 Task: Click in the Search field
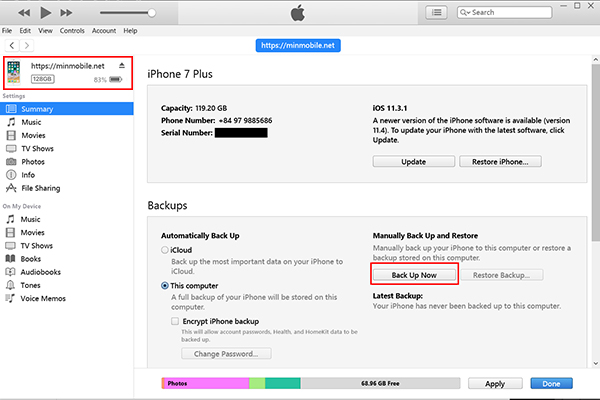pos(504,13)
